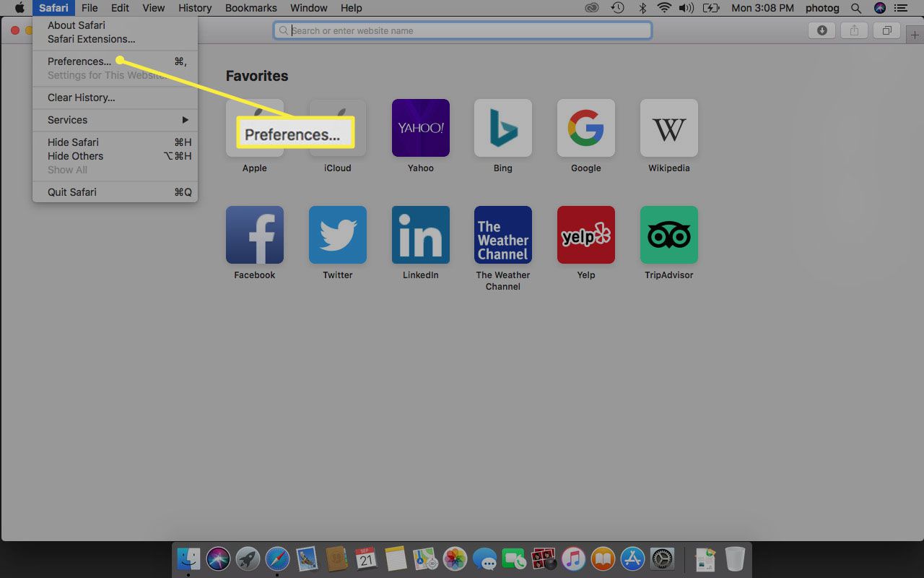Open Preferences… in the Safari menu
924x578 pixels.
click(x=115, y=61)
